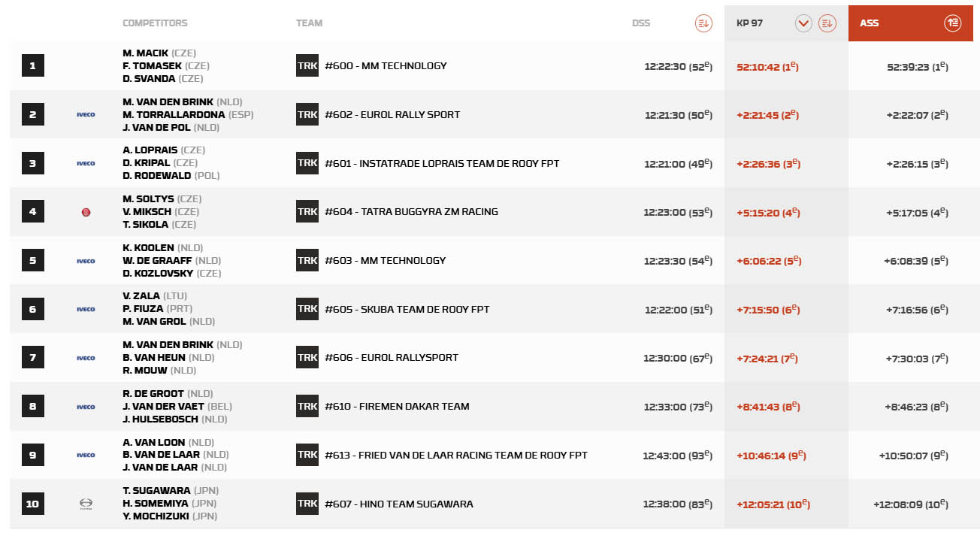Click the ASS column sort icon
980x536 pixels.
pos(952,23)
